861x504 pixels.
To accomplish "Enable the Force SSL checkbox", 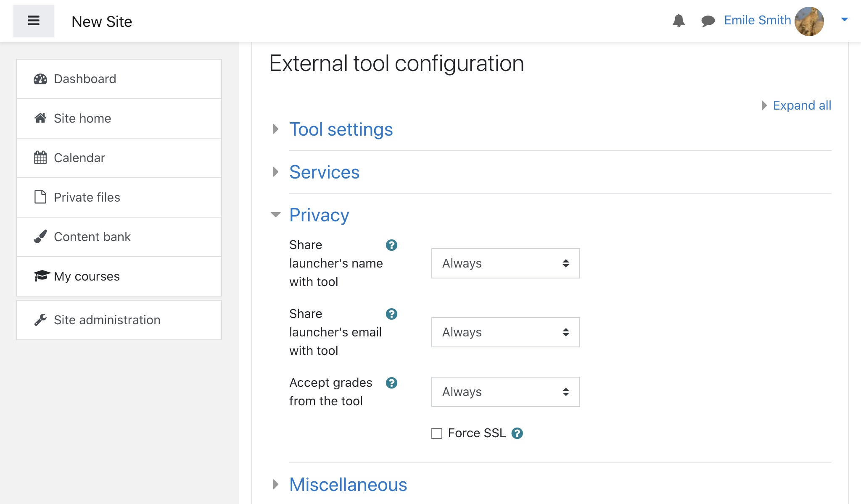I will tap(437, 433).
